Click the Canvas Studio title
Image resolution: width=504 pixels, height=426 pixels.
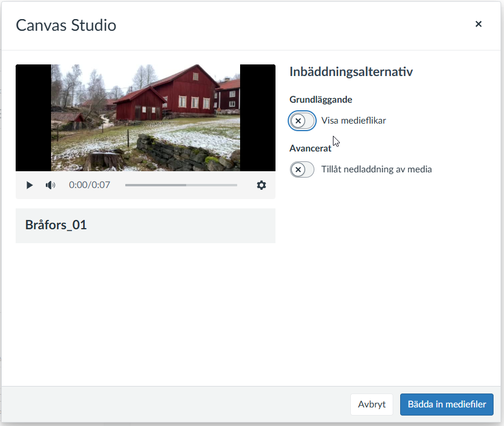point(66,25)
